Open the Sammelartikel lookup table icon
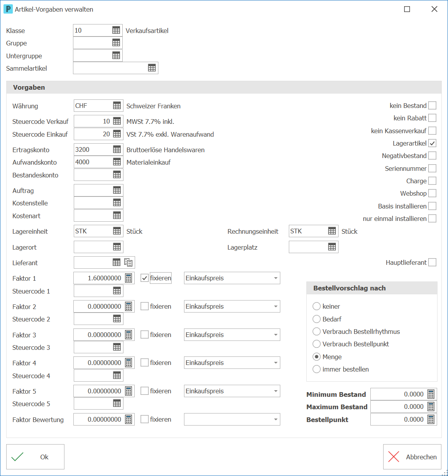Image resolution: width=448 pixels, height=476 pixels. point(152,68)
